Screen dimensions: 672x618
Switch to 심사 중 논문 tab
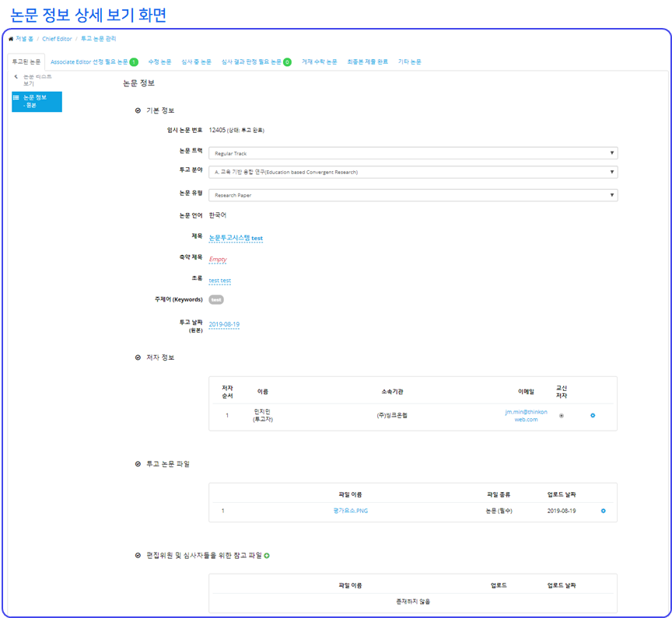coord(196,62)
